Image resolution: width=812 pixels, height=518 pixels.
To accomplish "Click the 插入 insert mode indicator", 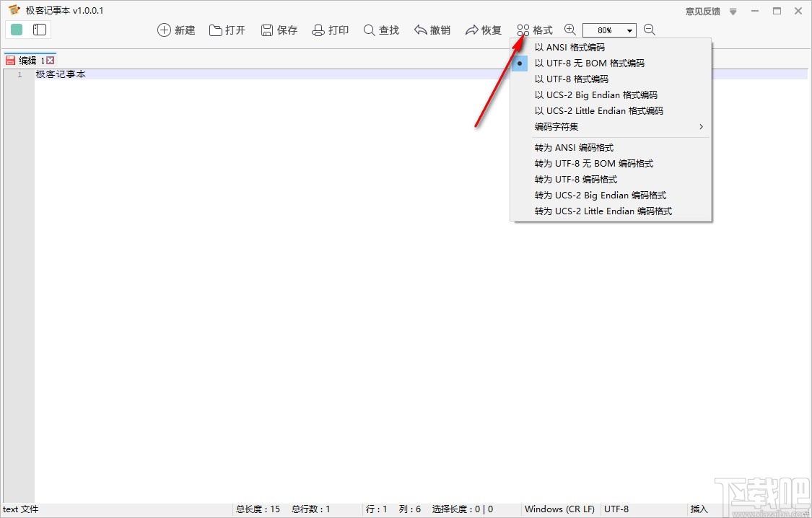I will (x=699, y=509).
